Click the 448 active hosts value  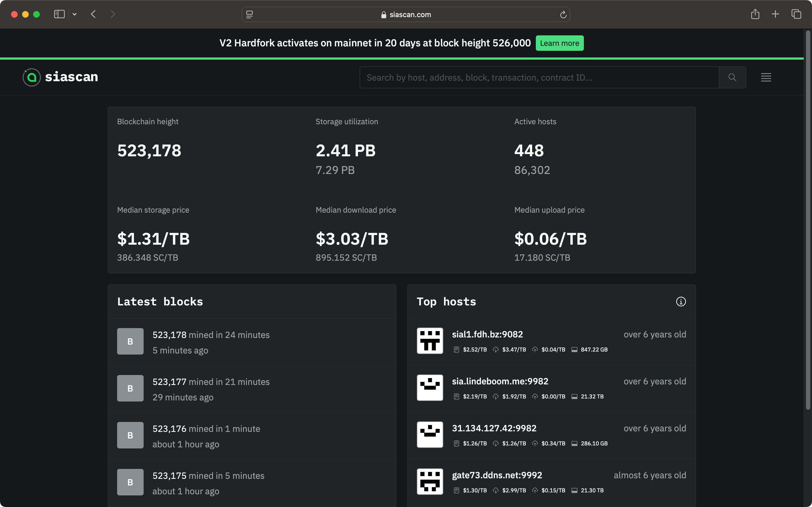pyautogui.click(x=529, y=150)
